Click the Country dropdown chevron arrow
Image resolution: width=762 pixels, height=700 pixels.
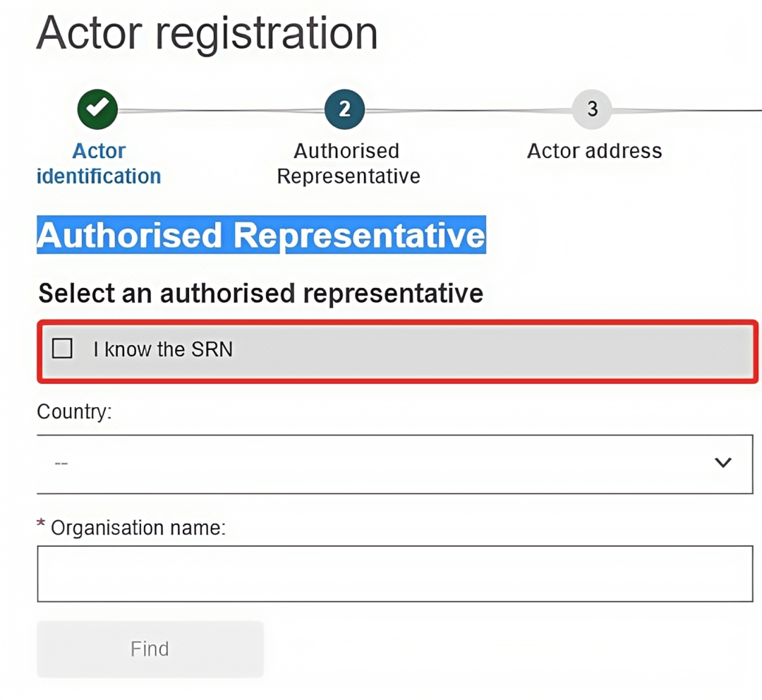click(x=722, y=463)
